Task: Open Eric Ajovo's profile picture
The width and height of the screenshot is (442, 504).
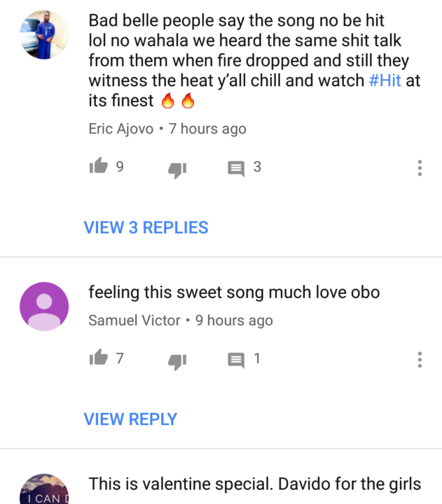Action: click(44, 35)
